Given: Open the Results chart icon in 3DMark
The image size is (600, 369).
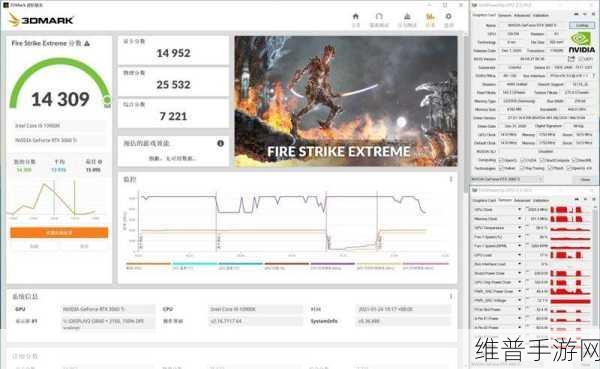Looking at the screenshot, I should pos(430,16).
